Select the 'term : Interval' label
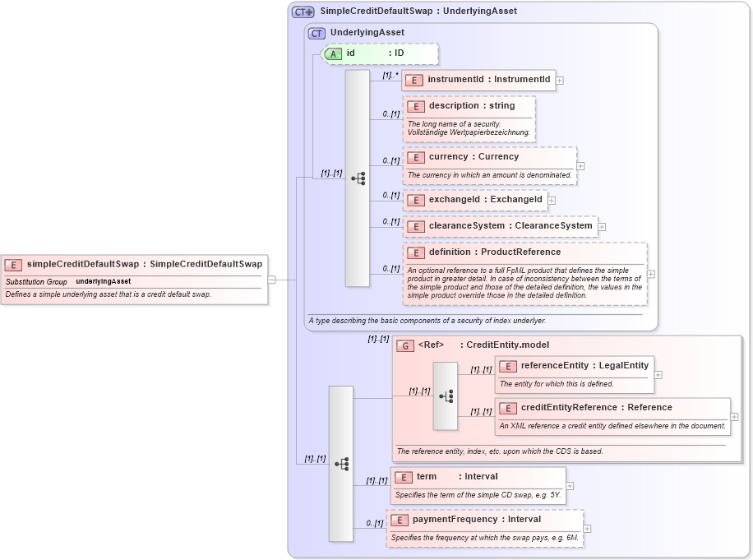The image size is (753, 560). click(x=457, y=476)
